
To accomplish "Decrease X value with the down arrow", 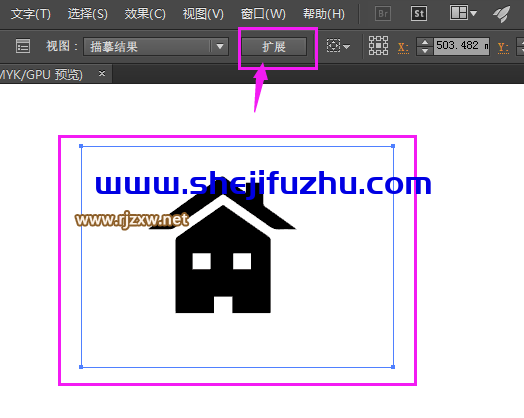I will point(425,51).
